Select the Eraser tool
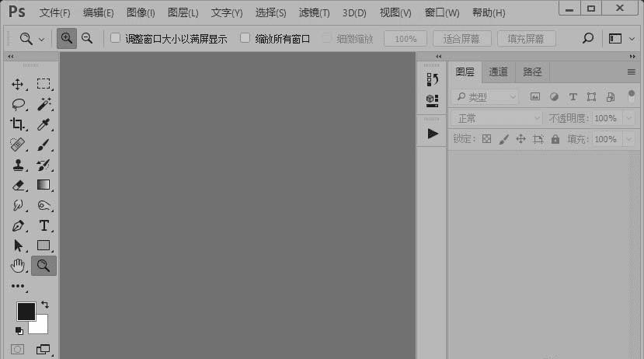Screen dimensions: 644x359 pos(18,185)
